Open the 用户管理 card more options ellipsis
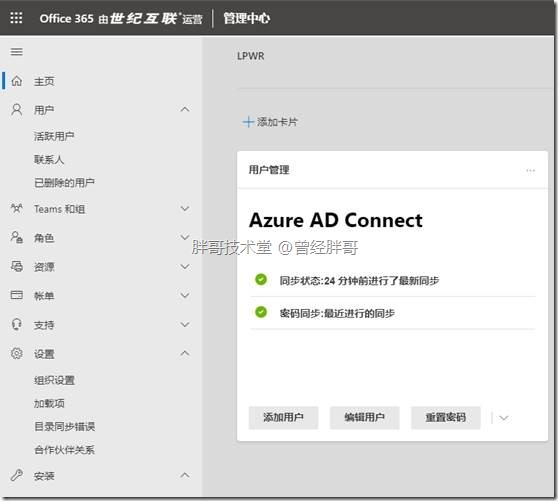This screenshot has width=558, height=501. 530,170
